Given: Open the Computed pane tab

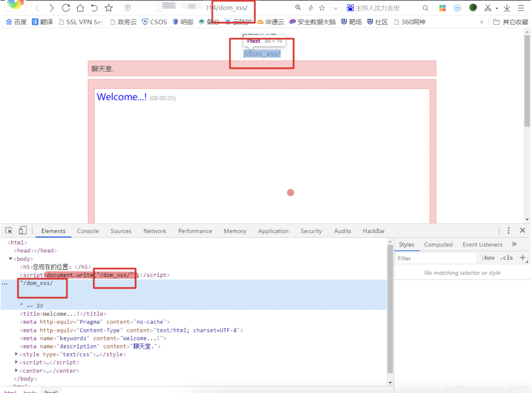Looking at the screenshot, I should (438, 245).
